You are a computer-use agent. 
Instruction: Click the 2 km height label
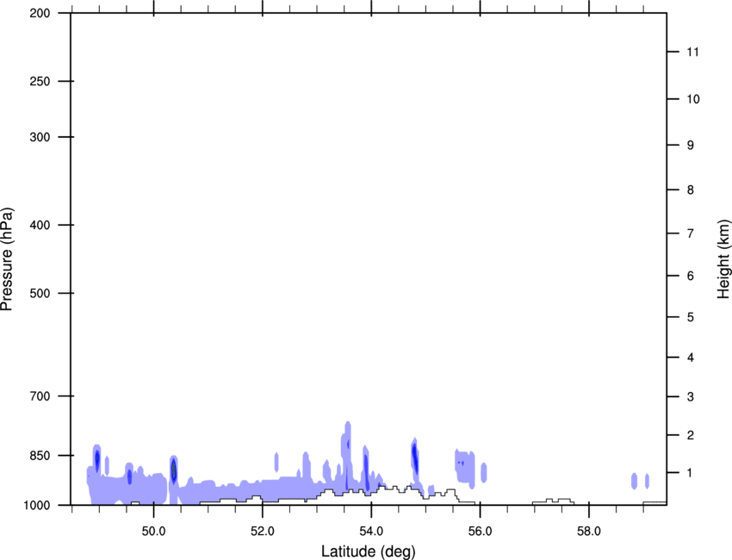[691, 435]
